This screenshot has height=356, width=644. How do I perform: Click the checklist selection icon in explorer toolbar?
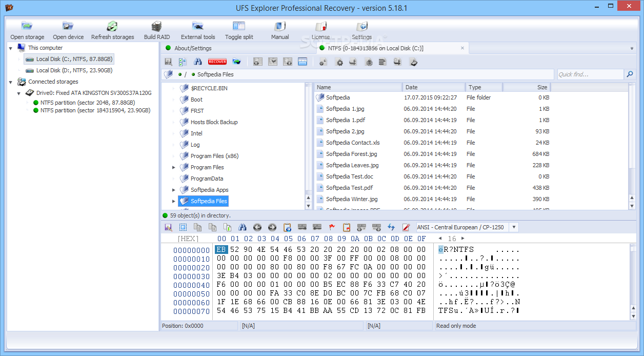[x=183, y=62]
